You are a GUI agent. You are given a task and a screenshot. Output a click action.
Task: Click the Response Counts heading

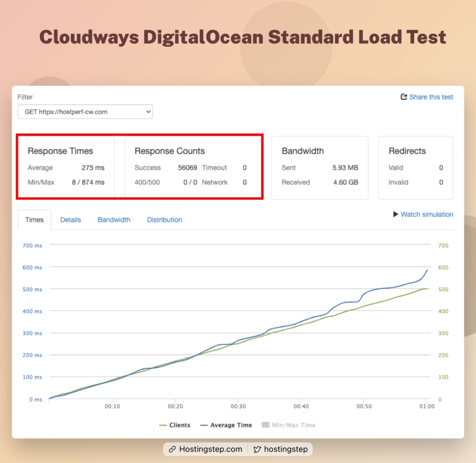(x=170, y=151)
